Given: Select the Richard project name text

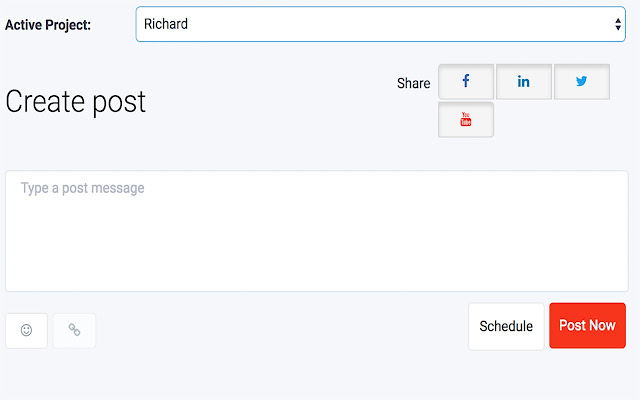Looking at the screenshot, I should [166, 24].
